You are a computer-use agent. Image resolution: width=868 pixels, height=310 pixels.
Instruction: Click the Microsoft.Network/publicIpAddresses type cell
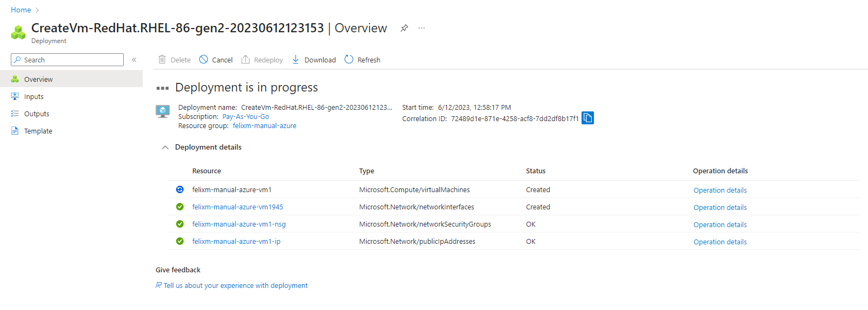(417, 241)
